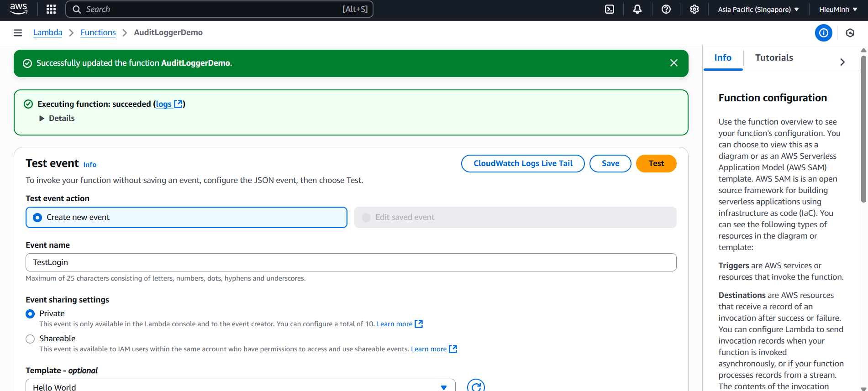Click the Function configuration heading

(x=773, y=98)
